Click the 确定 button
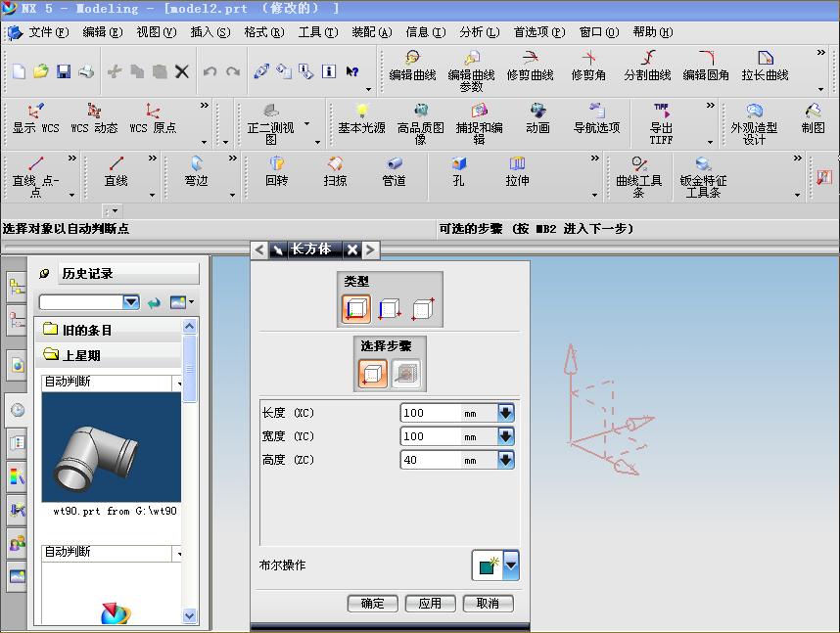The height and width of the screenshot is (633, 840). 373,604
